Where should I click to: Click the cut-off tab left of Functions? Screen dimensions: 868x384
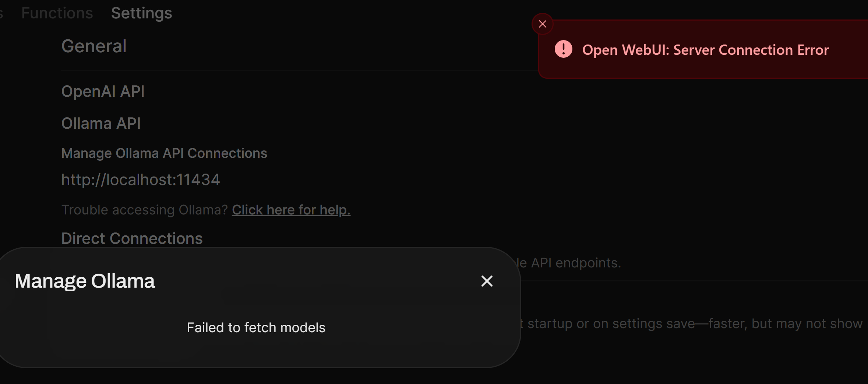point(1,13)
